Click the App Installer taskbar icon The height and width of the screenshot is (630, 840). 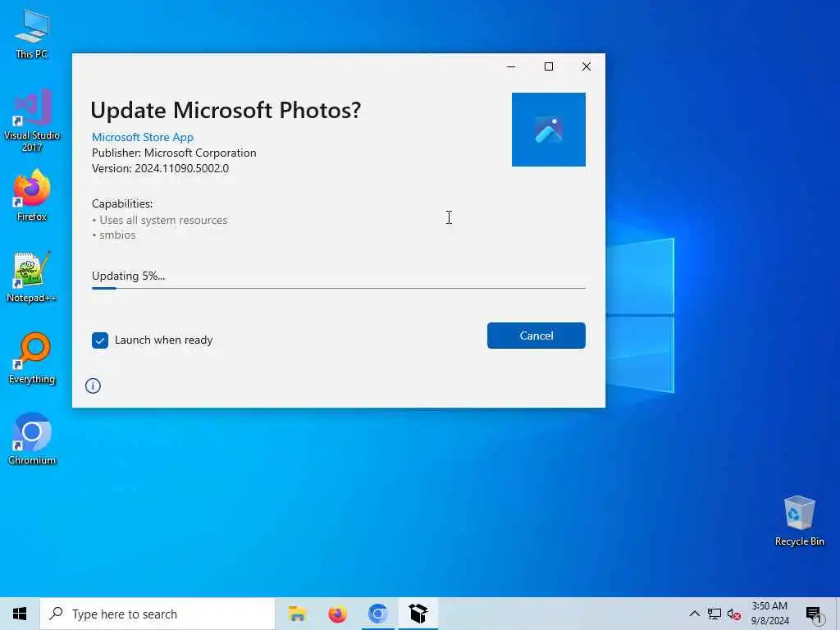tap(418, 614)
